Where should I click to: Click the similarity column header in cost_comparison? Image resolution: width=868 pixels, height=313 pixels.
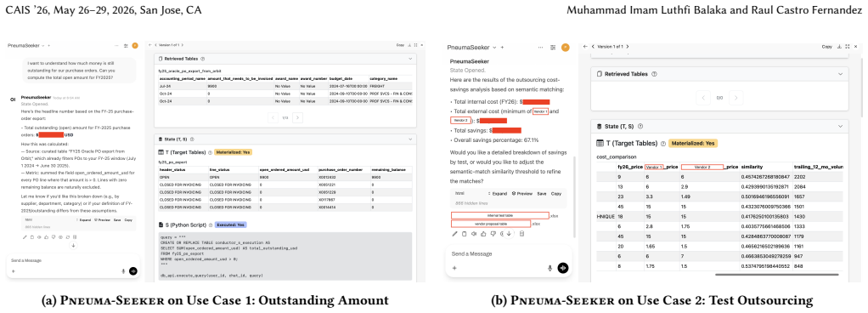tap(752, 166)
